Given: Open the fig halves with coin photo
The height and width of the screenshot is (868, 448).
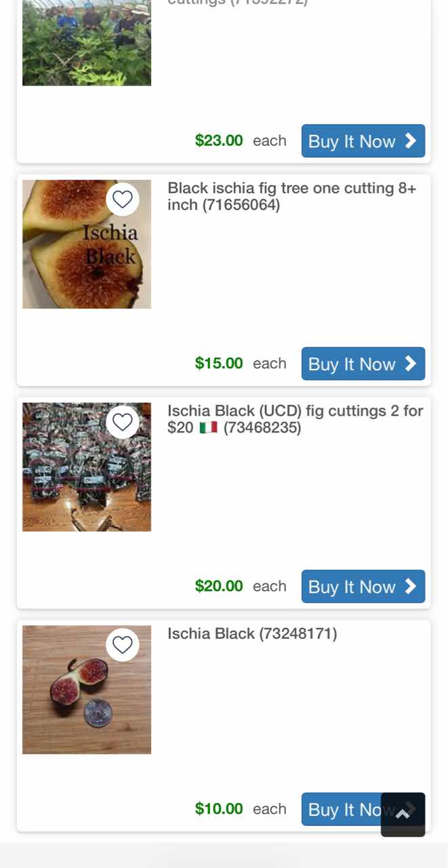Looking at the screenshot, I should (87, 690).
